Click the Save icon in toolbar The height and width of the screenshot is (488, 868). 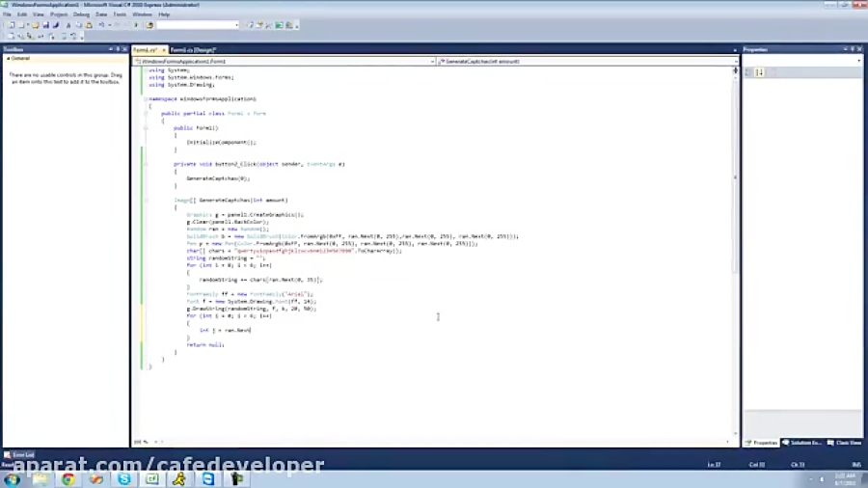46,25
